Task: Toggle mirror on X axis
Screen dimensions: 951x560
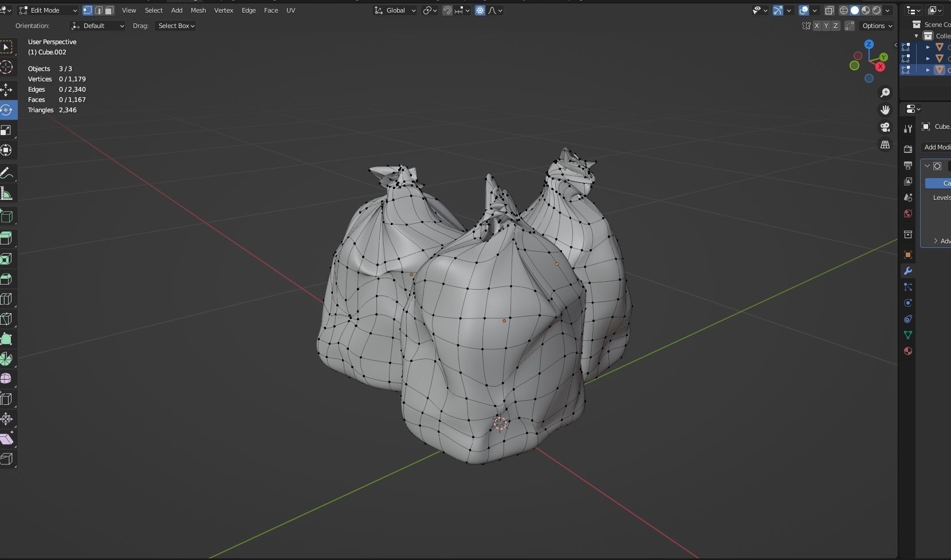Action: click(x=816, y=26)
